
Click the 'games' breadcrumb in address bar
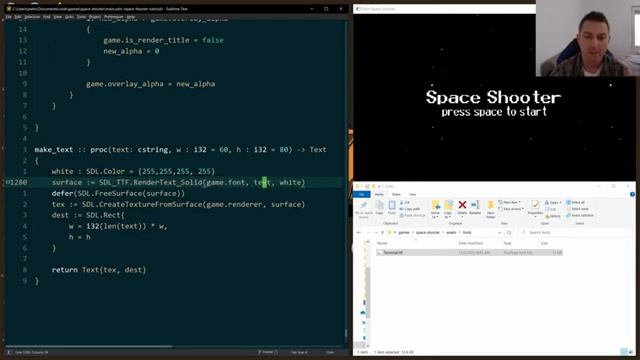[x=404, y=232]
